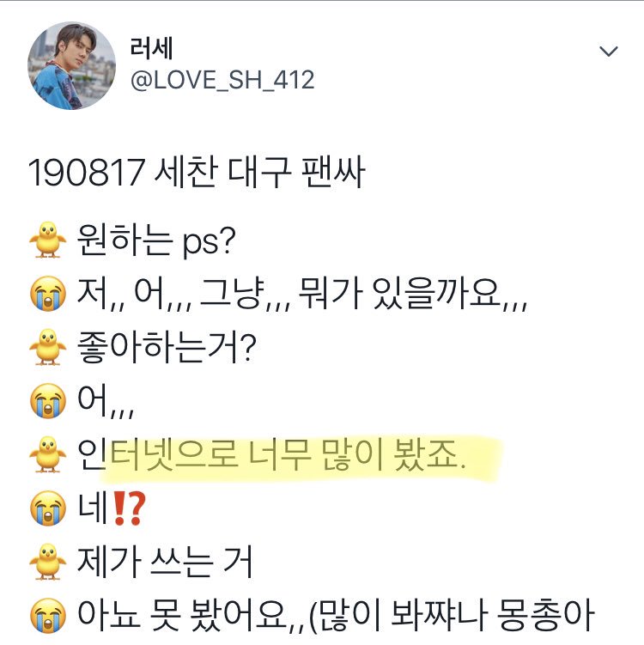Click the crying emoji beside 저,, 어,,, 그냥
Screen dimensions: 644x645
coord(48,293)
